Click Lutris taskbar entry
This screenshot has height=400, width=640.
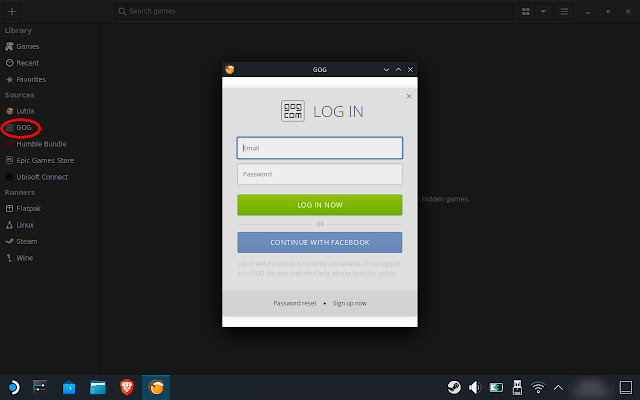[x=156, y=387]
